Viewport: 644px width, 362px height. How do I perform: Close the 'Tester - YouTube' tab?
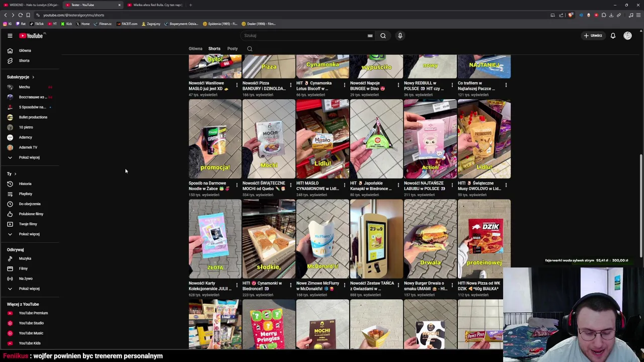pyautogui.click(x=119, y=5)
